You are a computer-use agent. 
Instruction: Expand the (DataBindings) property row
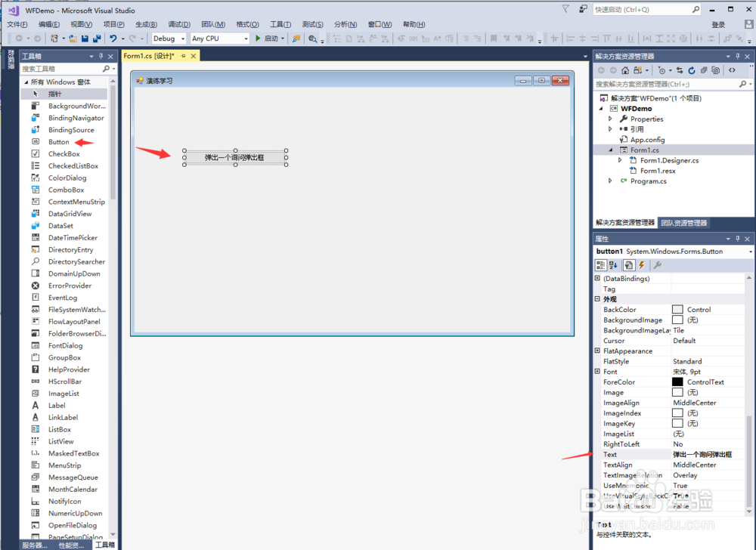pos(597,278)
